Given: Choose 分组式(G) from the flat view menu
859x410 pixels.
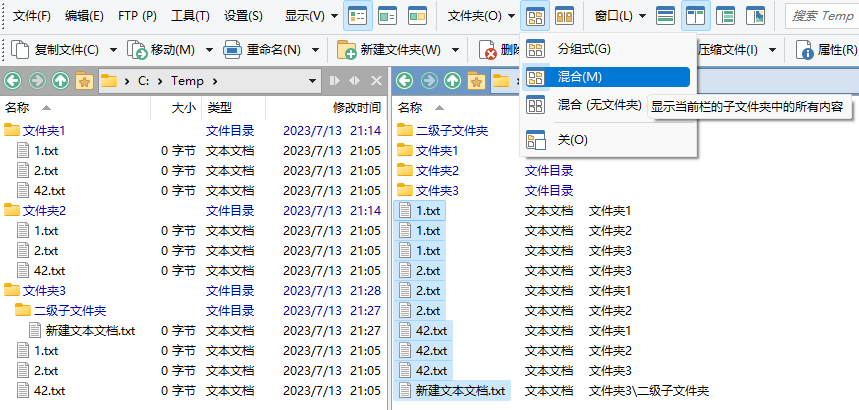Looking at the screenshot, I should pos(583,49).
